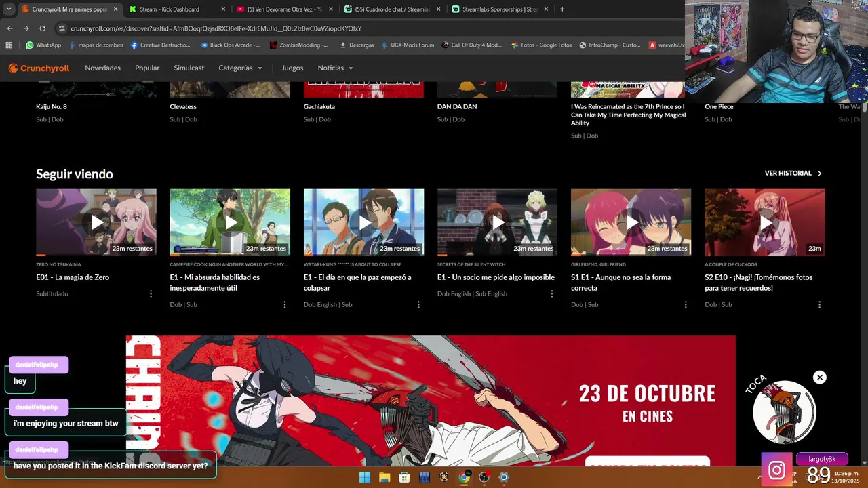Open VER HISTORIAL link

(x=793, y=174)
